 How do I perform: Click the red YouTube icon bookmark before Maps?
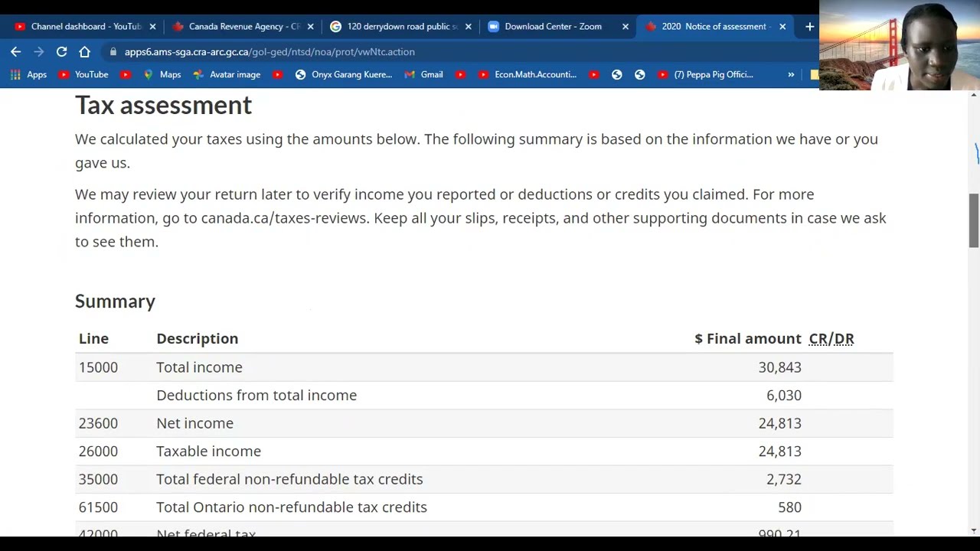coord(126,74)
